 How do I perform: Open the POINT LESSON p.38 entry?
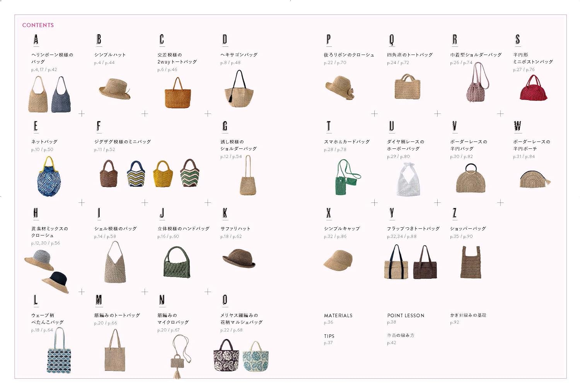406,319
